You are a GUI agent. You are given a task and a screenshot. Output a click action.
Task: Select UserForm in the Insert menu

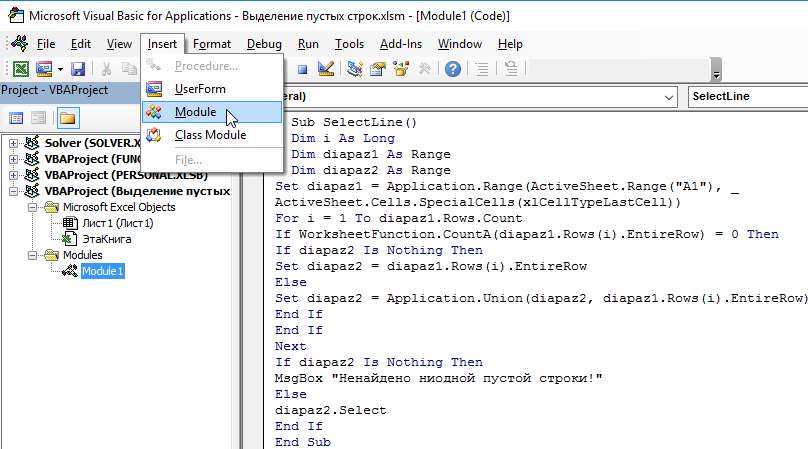[199, 89]
